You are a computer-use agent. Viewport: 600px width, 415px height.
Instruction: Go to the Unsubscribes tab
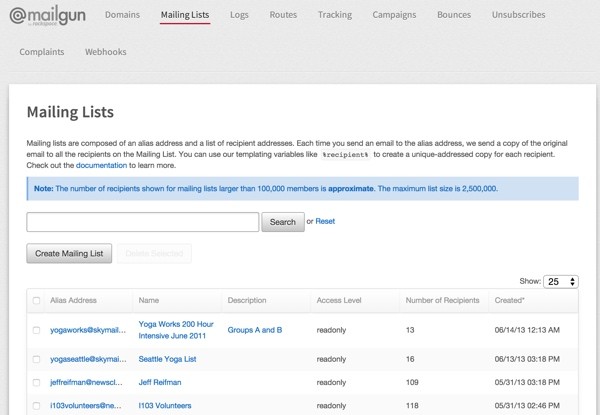point(518,15)
